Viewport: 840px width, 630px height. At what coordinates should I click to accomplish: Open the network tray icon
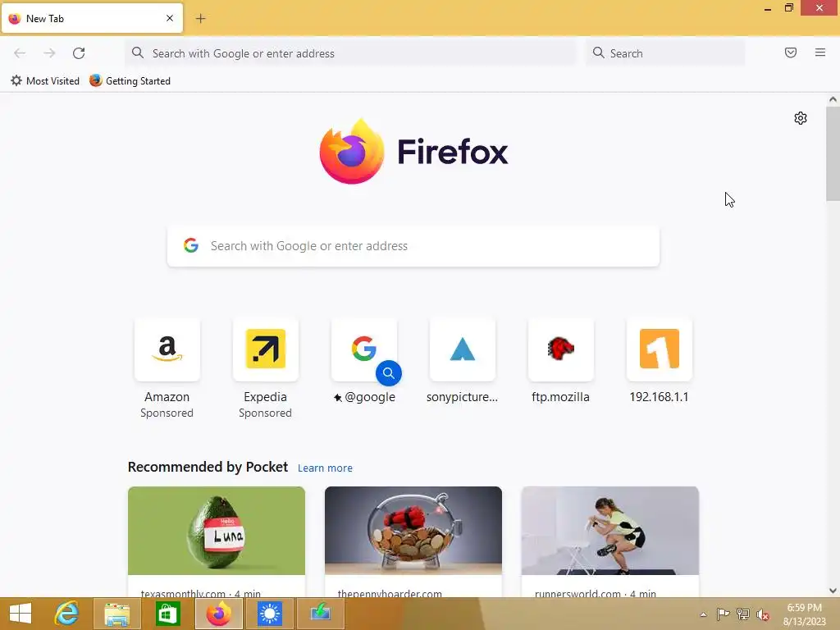click(x=743, y=614)
